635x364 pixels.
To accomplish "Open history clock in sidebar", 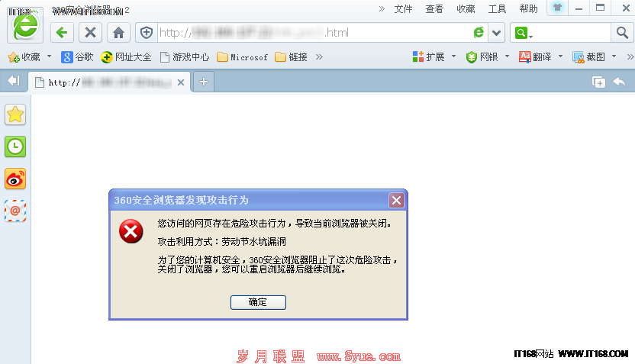I will (15, 147).
